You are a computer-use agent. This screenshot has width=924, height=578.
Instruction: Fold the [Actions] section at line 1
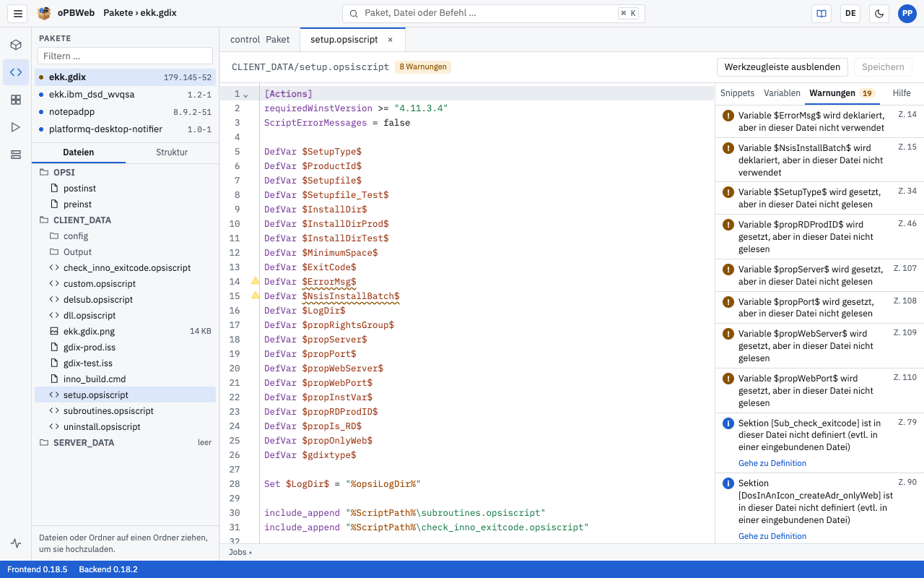[x=245, y=95]
